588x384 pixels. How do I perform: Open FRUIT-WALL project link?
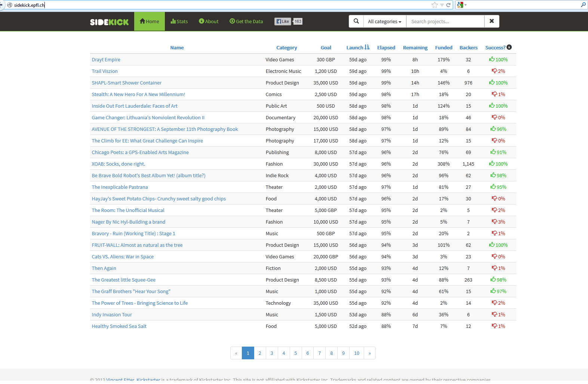[x=137, y=245]
